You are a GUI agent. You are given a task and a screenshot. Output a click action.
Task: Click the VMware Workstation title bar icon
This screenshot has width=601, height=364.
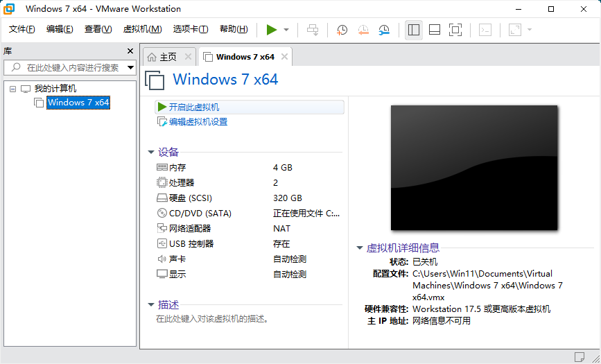tap(9, 9)
